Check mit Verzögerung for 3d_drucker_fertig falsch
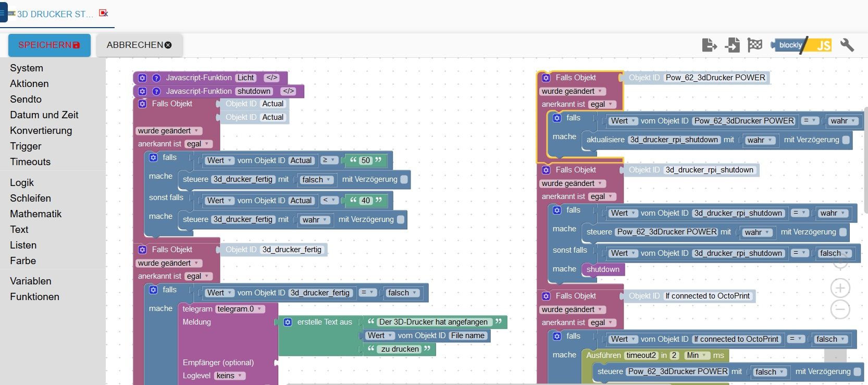The width and height of the screenshot is (868, 385). tap(404, 179)
